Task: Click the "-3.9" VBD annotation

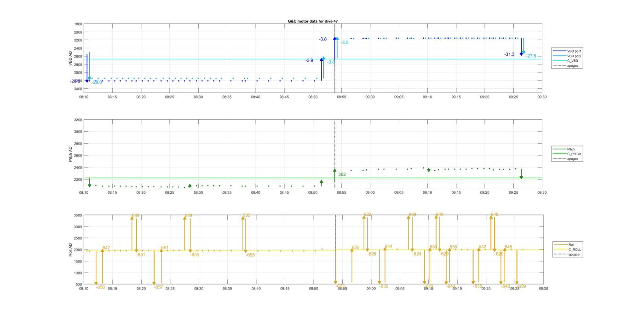Action: 309,60
